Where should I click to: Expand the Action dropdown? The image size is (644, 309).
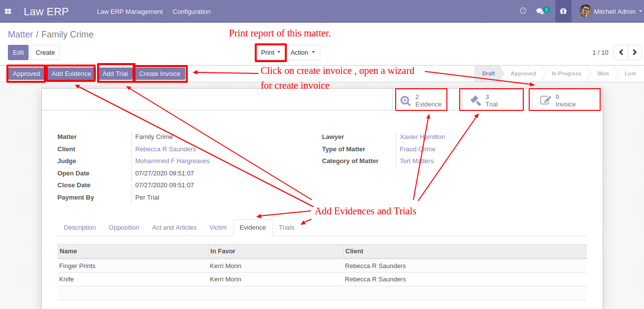pyautogui.click(x=303, y=53)
